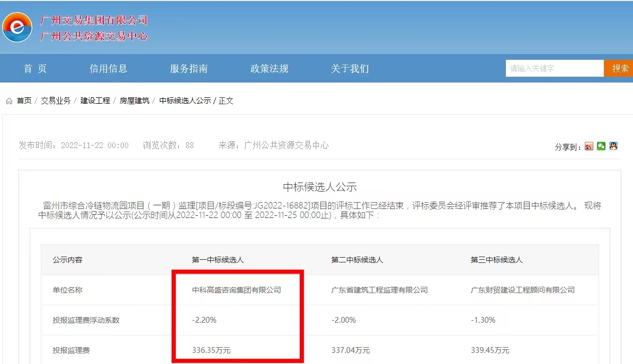Click the Guangzhou trading group 'e' logo
The height and width of the screenshot is (364, 633).
(x=17, y=28)
